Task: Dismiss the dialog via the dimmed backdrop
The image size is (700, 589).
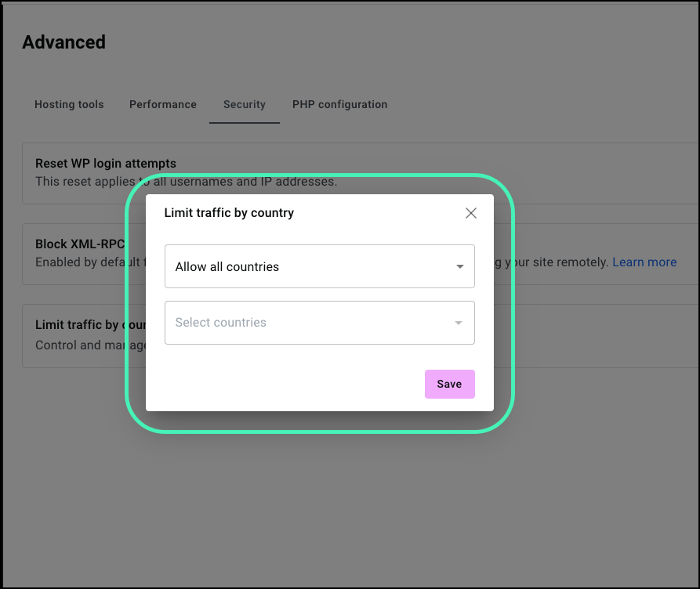Action: pyautogui.click(x=348, y=500)
